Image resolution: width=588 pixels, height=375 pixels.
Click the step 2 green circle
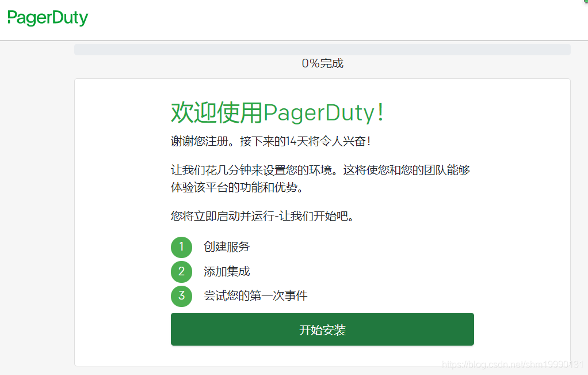[x=181, y=271]
